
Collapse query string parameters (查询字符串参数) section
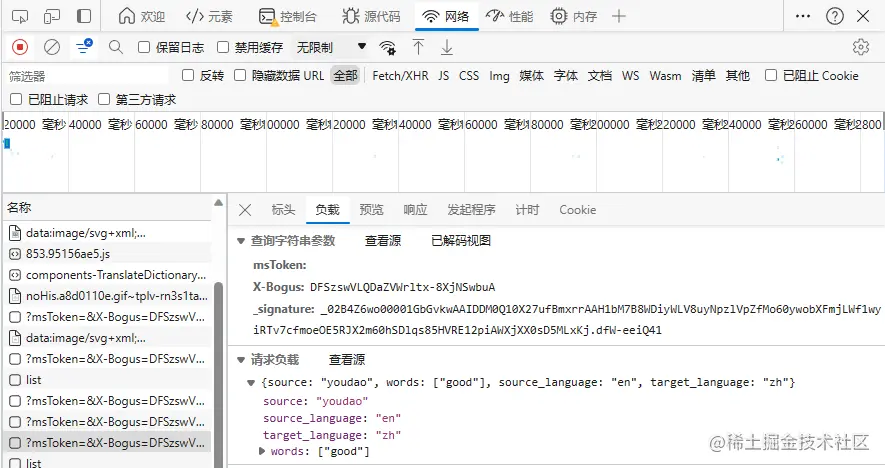pos(241,241)
